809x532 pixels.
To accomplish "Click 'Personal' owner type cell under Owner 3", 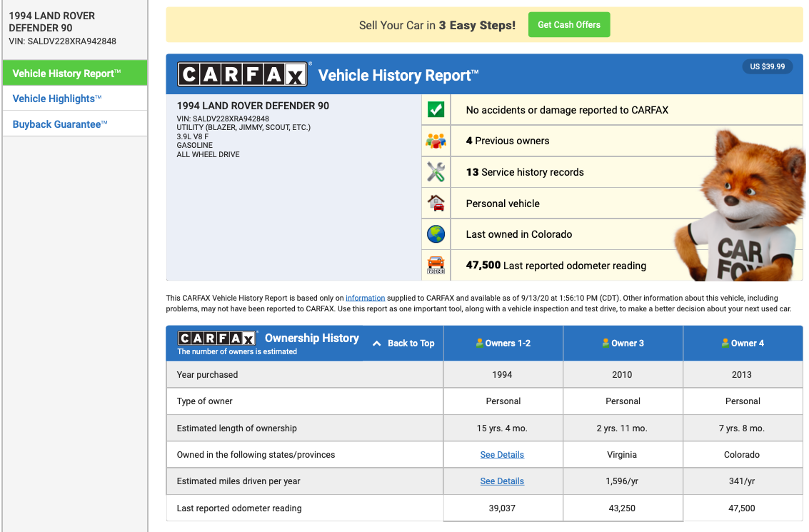I will point(623,401).
